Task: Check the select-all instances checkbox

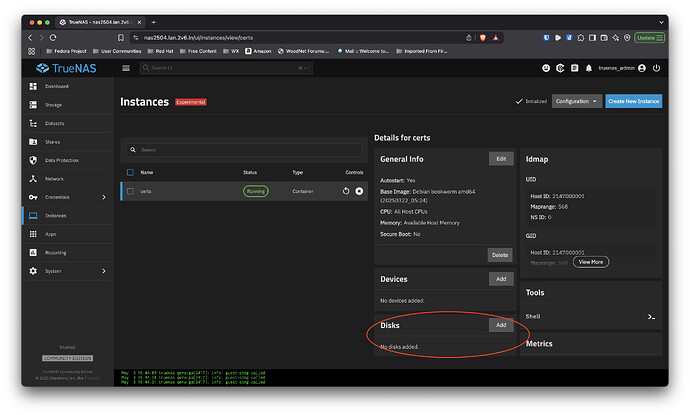Action: [130, 173]
